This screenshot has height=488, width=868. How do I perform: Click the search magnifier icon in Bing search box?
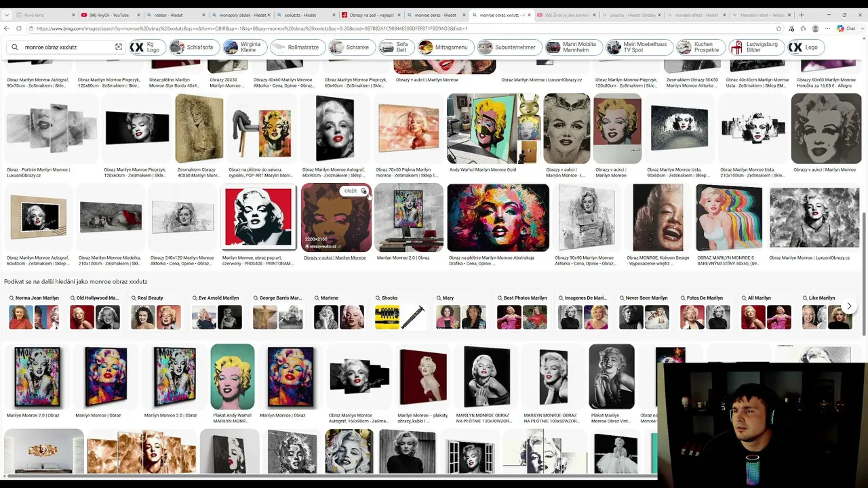(x=14, y=47)
